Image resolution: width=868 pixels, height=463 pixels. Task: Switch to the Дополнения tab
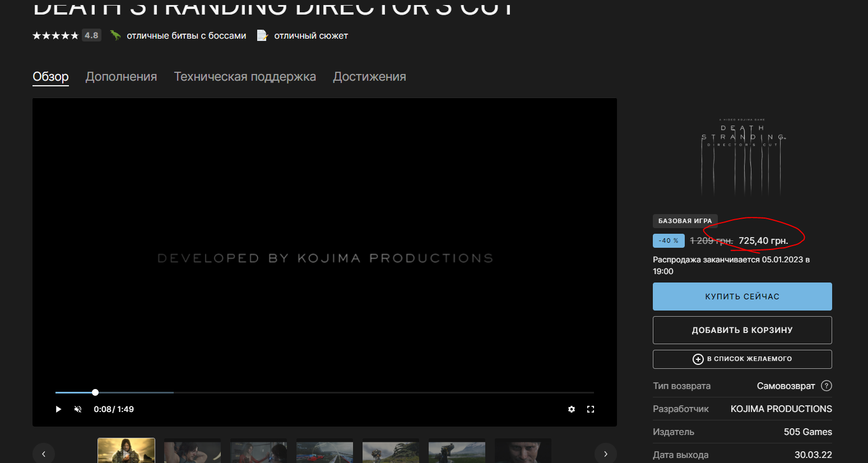point(121,77)
